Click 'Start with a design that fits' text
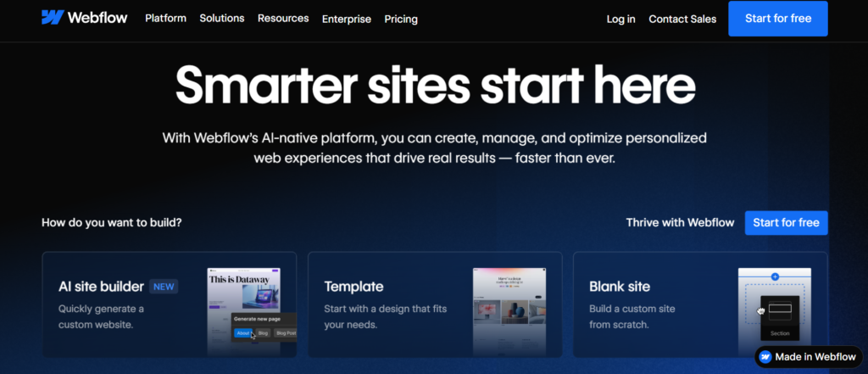The width and height of the screenshot is (868, 374). (x=386, y=309)
